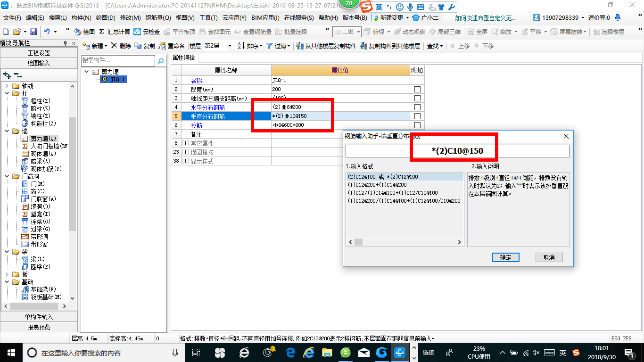Select 连梁(G) in navigation tree
Image resolution: width=644 pixels, height=362 pixels.
point(40,222)
